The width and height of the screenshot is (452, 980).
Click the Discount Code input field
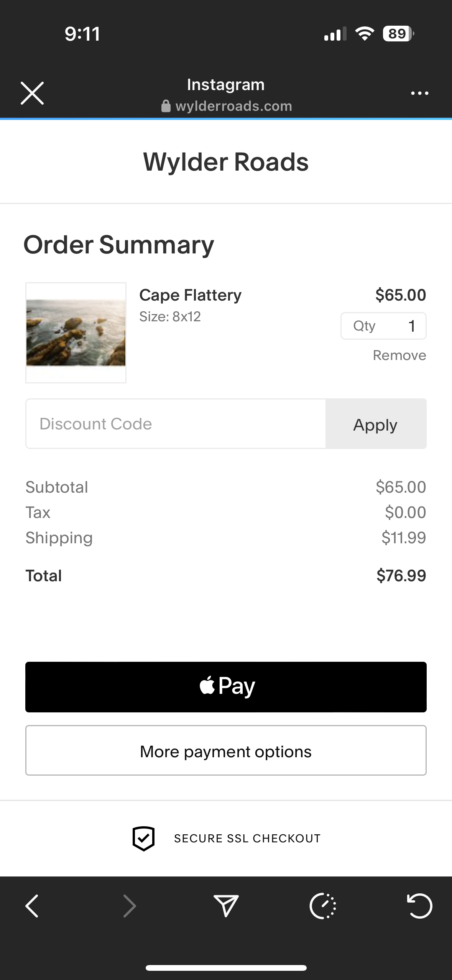[x=176, y=424]
